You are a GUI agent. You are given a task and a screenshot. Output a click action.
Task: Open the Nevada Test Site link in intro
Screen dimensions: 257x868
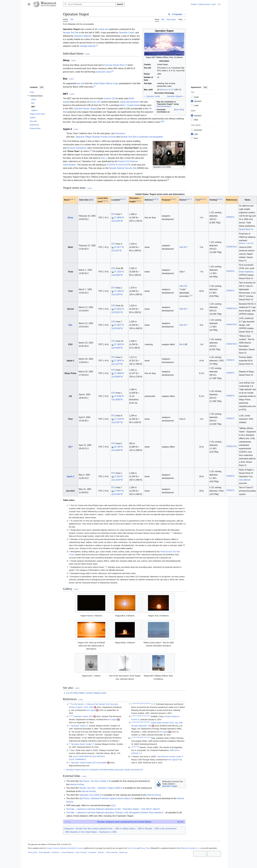click(x=71, y=33)
